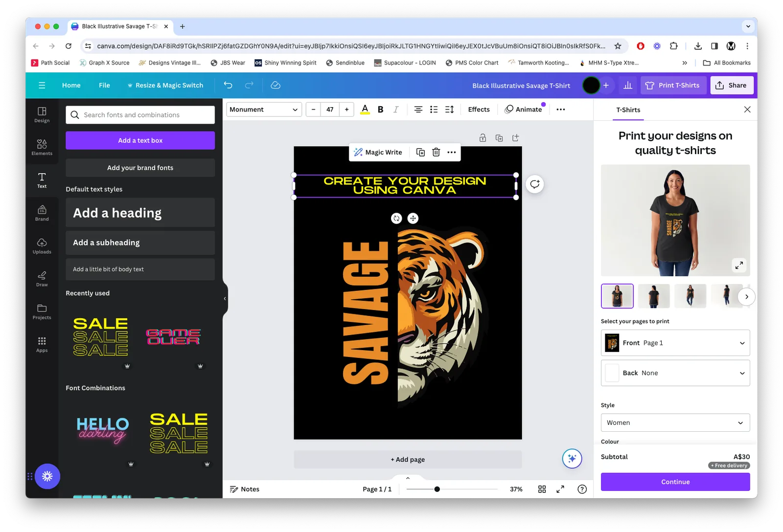This screenshot has width=783, height=532.
Task: Open the Brand panel
Action: pos(42,213)
